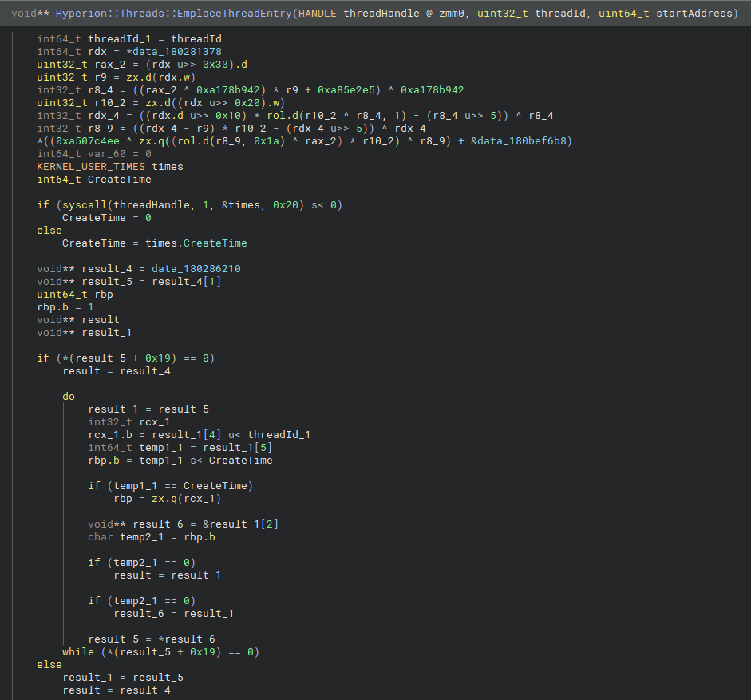Click the 'while' loop keyword
Viewport: 751px width, 700px height.
[x=78, y=652]
